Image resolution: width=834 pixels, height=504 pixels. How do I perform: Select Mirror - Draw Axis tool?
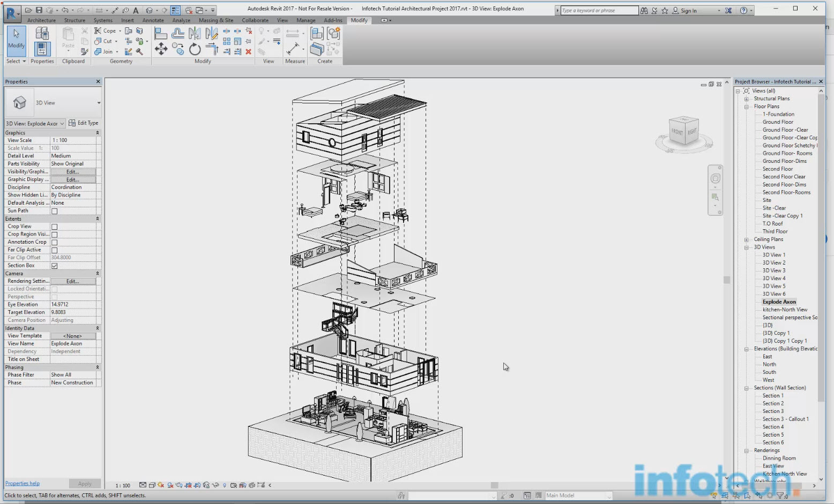point(212,34)
